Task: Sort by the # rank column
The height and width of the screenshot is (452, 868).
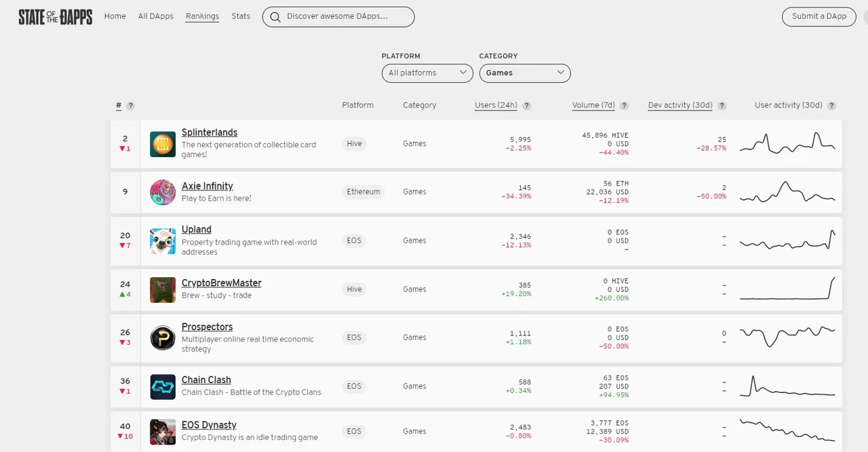Action: tap(119, 106)
